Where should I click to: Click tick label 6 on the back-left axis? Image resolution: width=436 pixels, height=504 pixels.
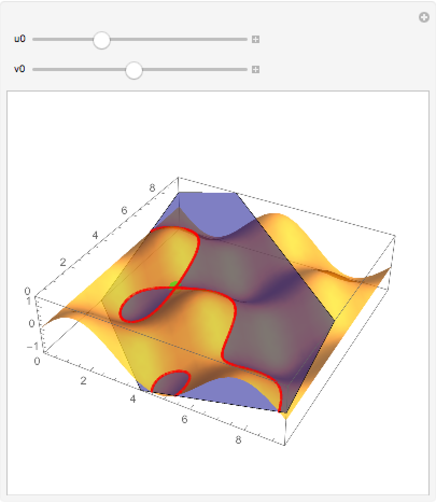pyautogui.click(x=124, y=211)
